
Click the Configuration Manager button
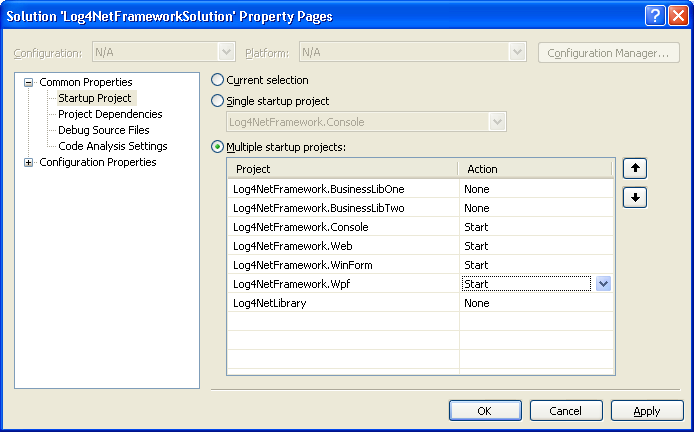pyautogui.click(x=609, y=53)
